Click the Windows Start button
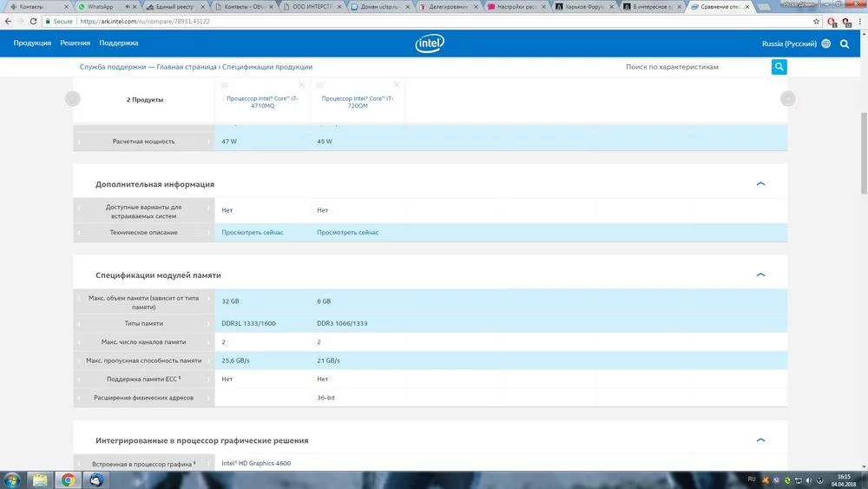 [12, 479]
